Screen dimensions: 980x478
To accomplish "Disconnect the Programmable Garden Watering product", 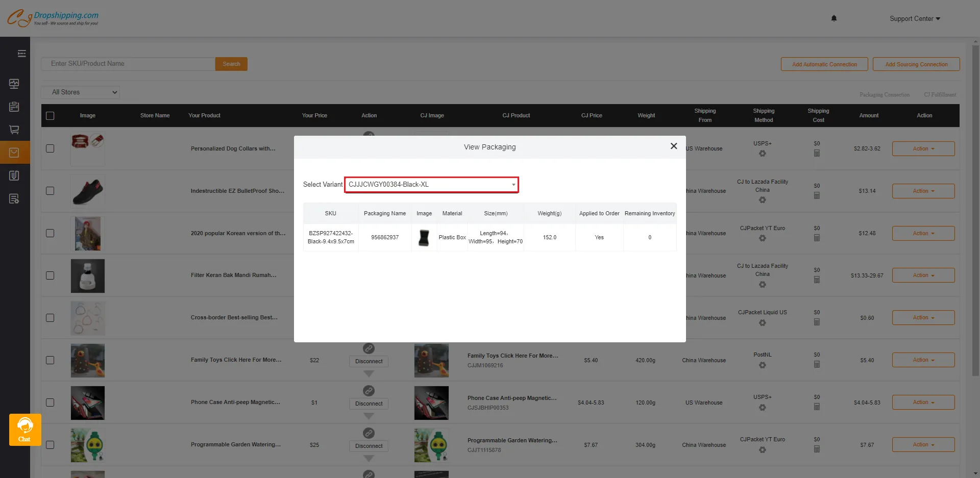I will coord(369,446).
